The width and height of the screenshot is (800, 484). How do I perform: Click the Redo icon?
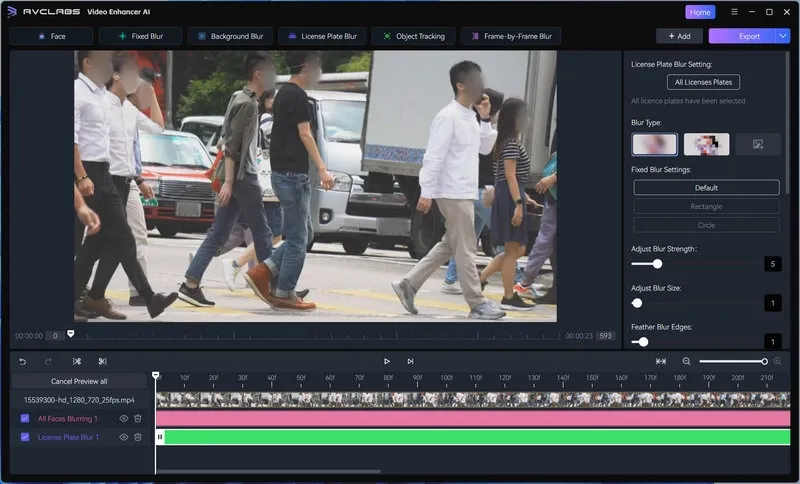click(48, 361)
